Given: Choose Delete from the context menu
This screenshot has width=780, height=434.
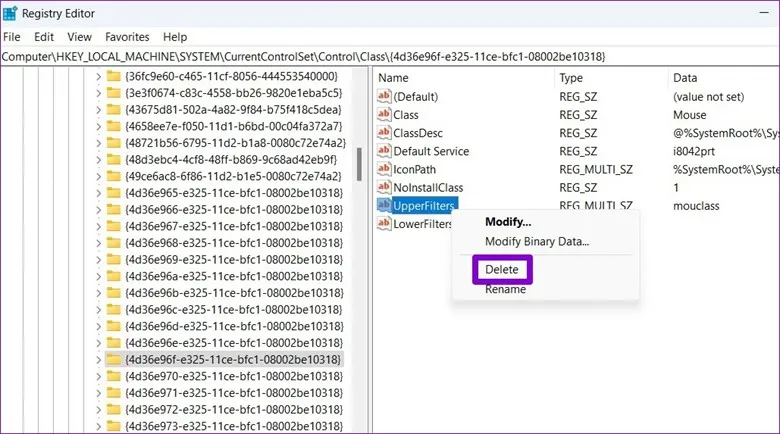Looking at the screenshot, I should [502, 270].
